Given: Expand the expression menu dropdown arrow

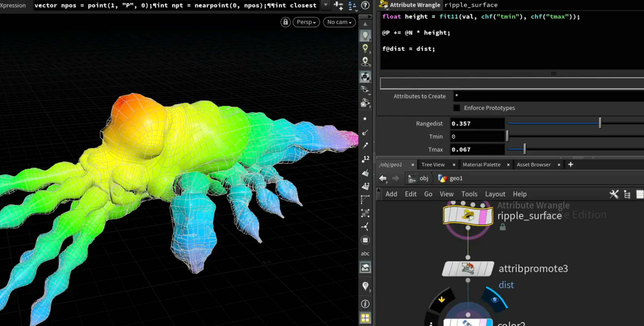Looking at the screenshot, I should (x=326, y=5).
